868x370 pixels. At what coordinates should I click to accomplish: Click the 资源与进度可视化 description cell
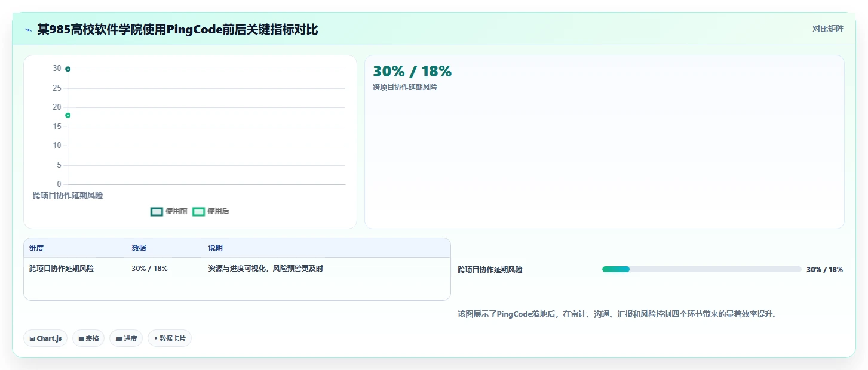click(265, 269)
